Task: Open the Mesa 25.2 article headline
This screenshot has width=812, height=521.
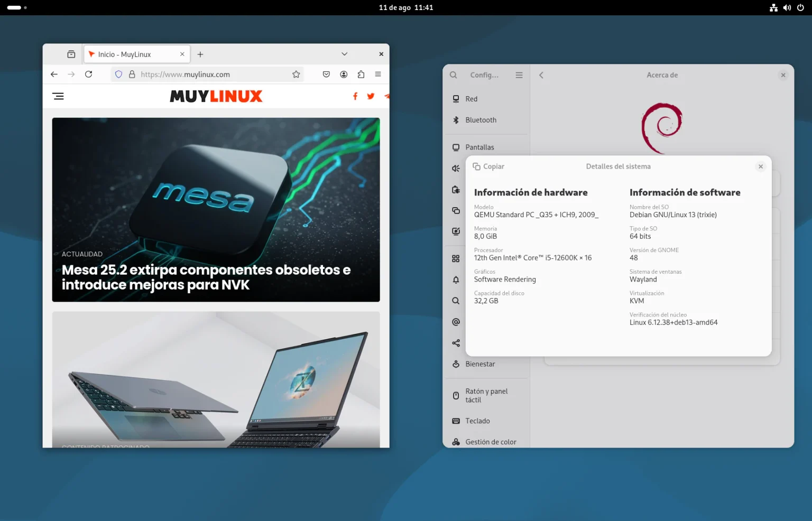Action: coord(206,277)
